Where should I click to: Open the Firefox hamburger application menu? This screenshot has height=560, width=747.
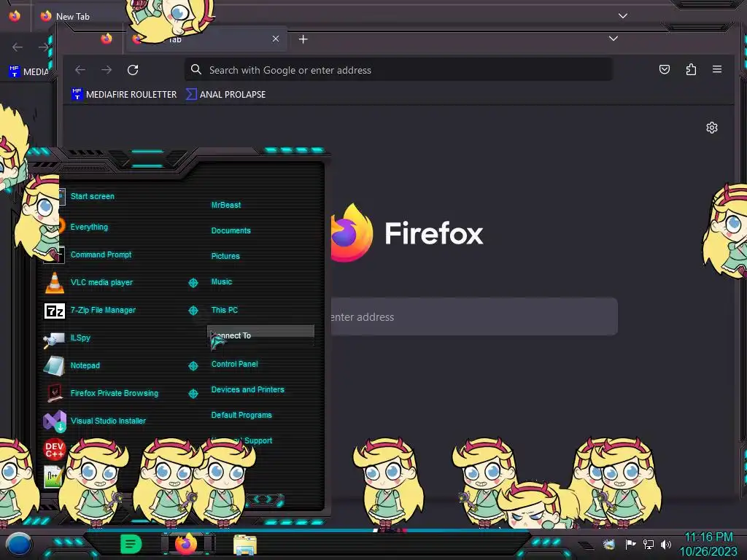point(716,69)
